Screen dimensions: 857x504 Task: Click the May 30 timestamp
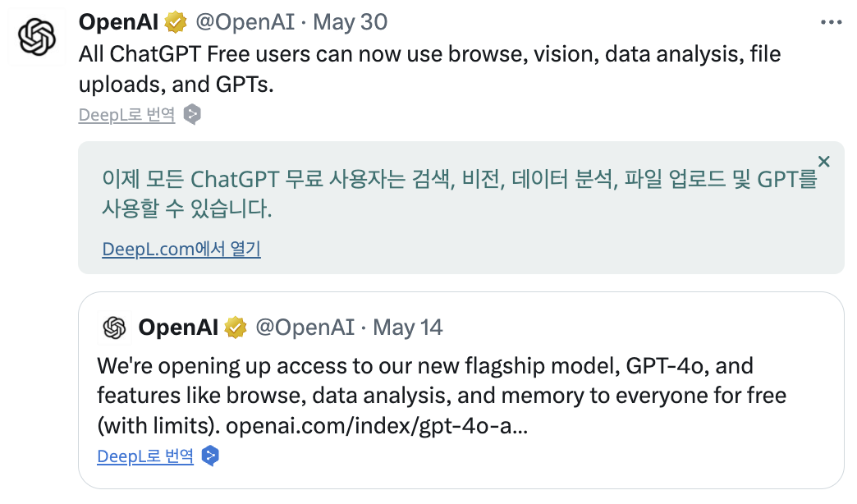coord(350,22)
